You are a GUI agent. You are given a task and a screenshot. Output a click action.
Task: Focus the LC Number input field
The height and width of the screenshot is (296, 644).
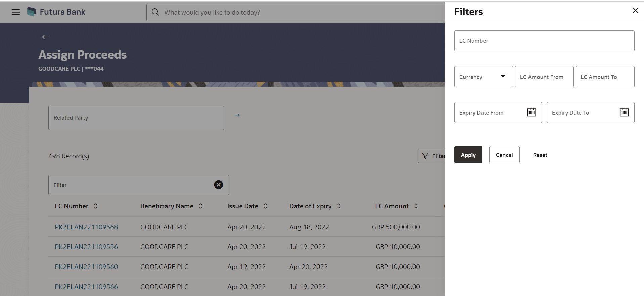pyautogui.click(x=544, y=41)
